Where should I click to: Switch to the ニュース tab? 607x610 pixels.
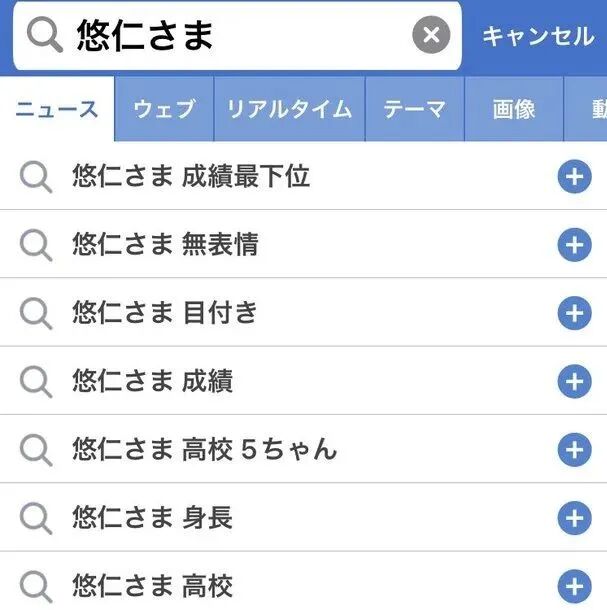57,109
